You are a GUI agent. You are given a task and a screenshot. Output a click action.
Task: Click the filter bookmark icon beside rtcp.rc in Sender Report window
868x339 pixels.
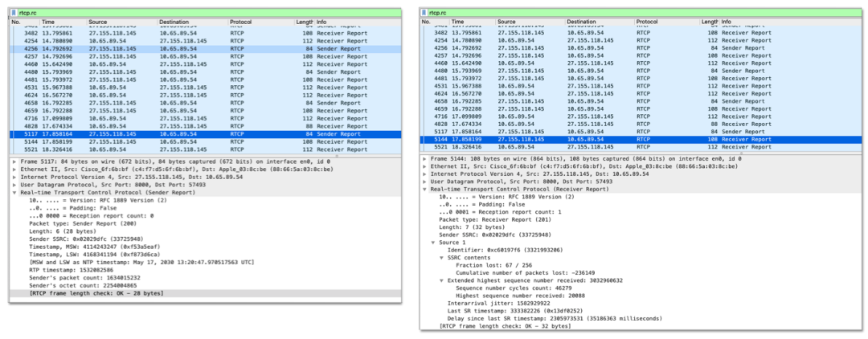click(x=14, y=12)
